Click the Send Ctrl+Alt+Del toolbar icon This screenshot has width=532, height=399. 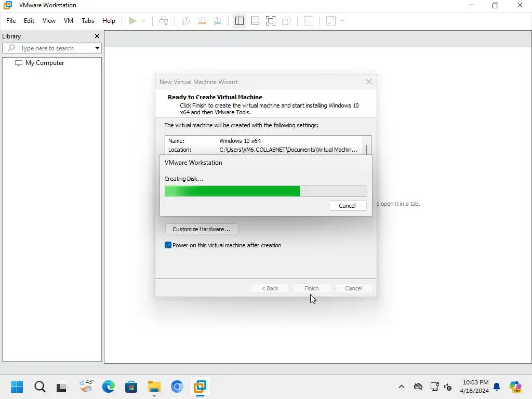[164, 21]
